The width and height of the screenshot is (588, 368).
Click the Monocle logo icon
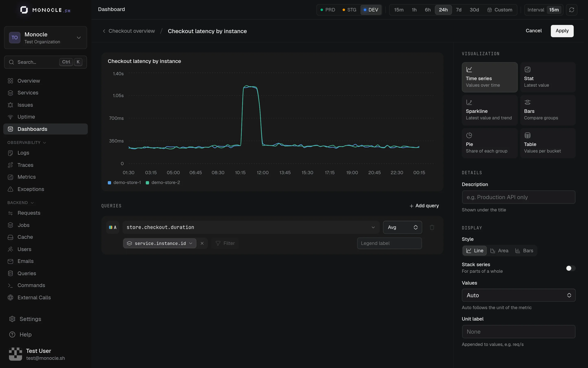tap(24, 10)
